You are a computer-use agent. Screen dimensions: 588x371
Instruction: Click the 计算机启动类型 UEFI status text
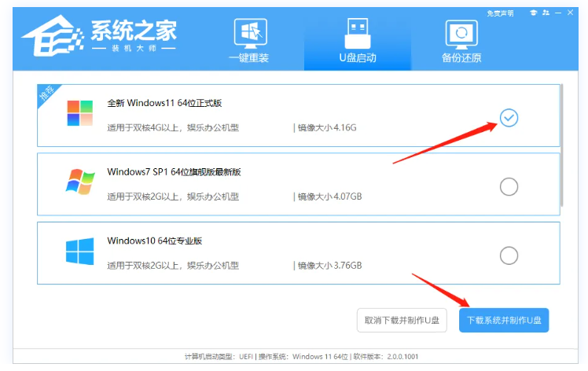[219, 357]
